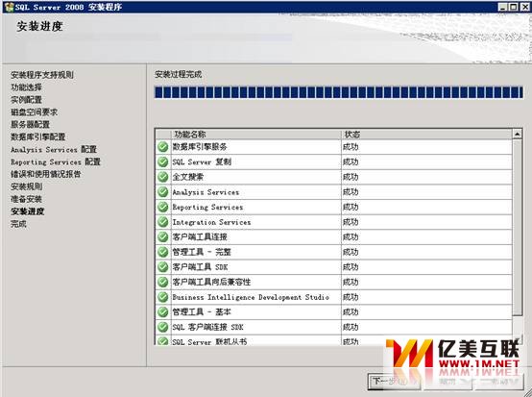Maximize the SQL Server 2008 setup window
This screenshot has height=397, width=532.
coord(514,7)
